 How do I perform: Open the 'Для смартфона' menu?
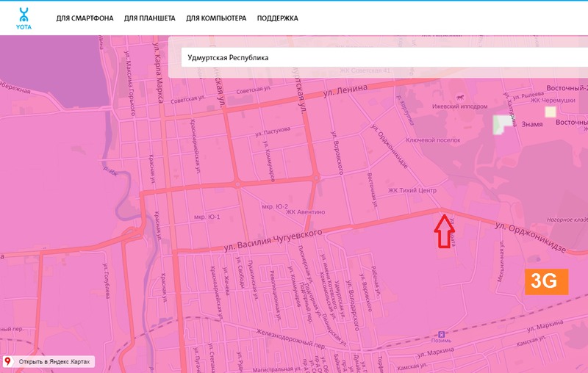(x=85, y=18)
